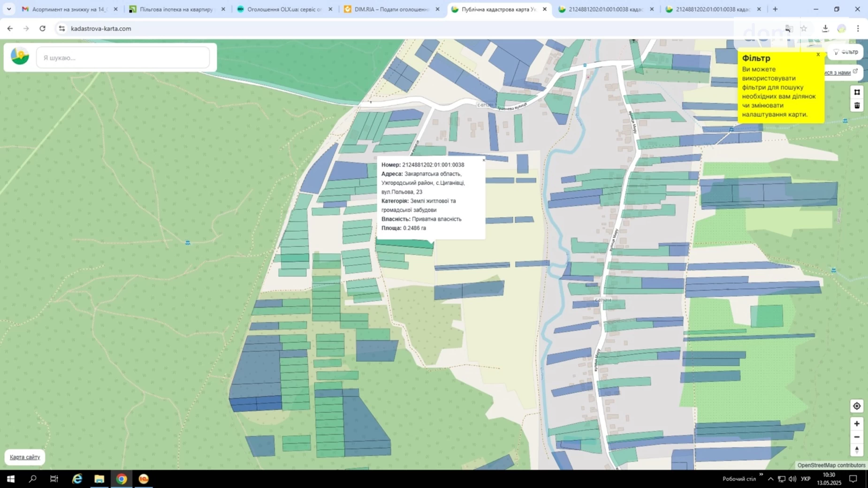Open the Фільтр filter button
This screenshot has width=868, height=488.
846,52
